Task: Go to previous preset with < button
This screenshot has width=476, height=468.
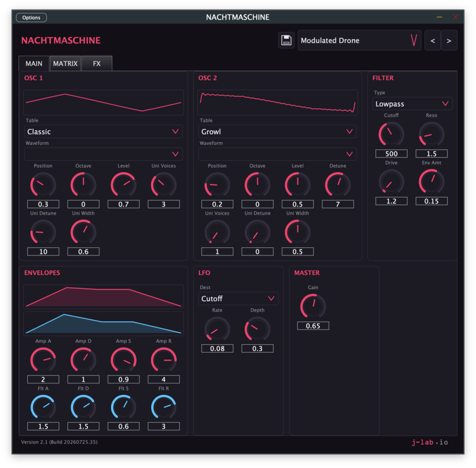Action: click(x=433, y=40)
